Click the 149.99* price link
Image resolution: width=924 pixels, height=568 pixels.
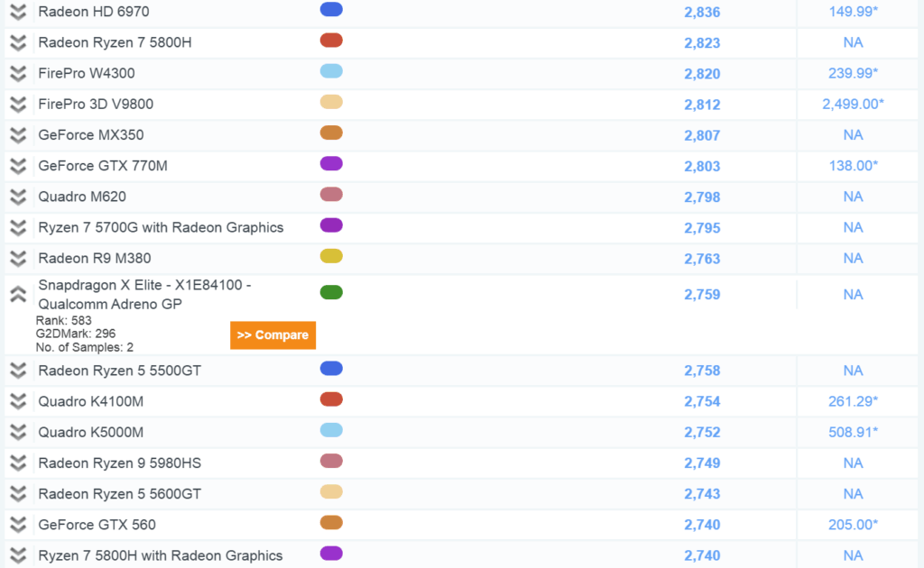tap(854, 12)
